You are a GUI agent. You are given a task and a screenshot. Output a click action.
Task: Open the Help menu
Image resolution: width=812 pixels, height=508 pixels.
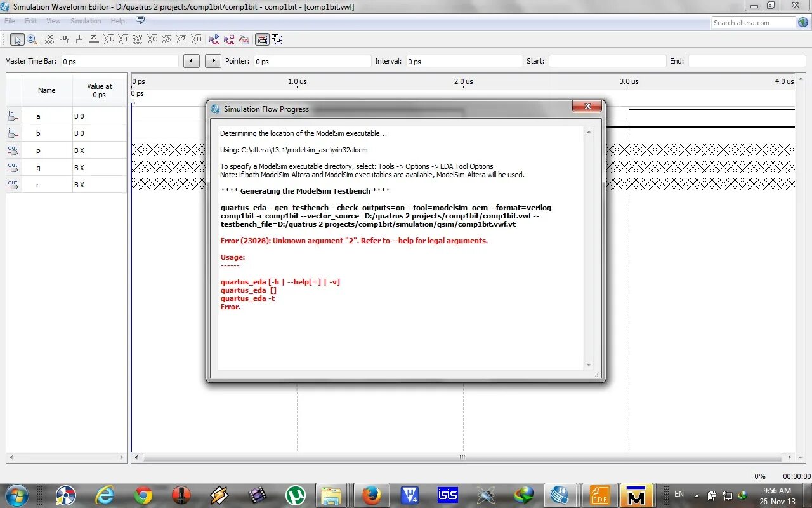coord(118,21)
